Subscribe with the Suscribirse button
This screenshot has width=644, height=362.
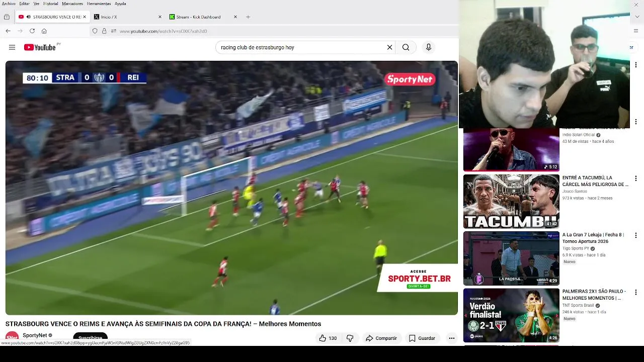(91, 338)
